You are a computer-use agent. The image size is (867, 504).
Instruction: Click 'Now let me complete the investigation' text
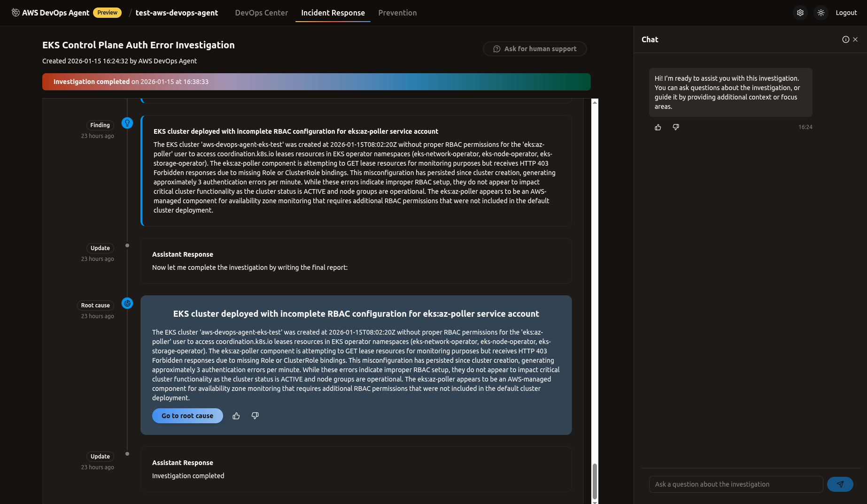point(250,267)
